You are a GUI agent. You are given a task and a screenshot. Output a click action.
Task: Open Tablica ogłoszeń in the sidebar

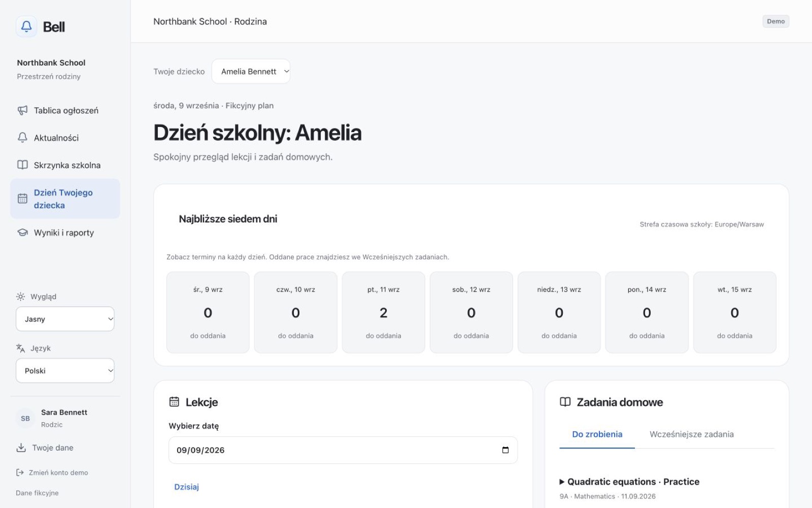coord(65,110)
